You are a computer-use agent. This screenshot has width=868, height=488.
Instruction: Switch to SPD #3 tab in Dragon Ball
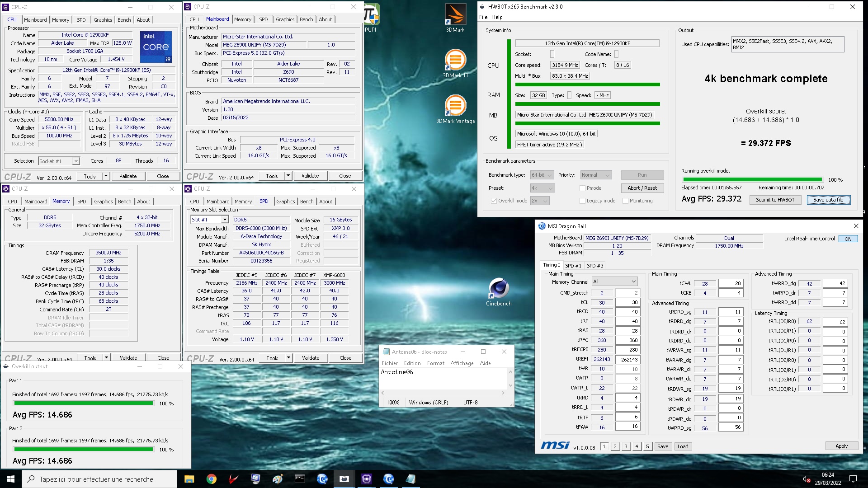tap(595, 266)
